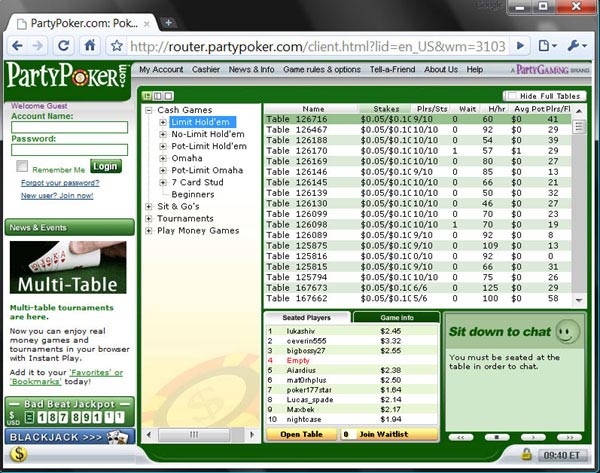Select Beginners in the games tree
Image resolution: width=600 pixels, height=473 pixels.
click(x=193, y=194)
